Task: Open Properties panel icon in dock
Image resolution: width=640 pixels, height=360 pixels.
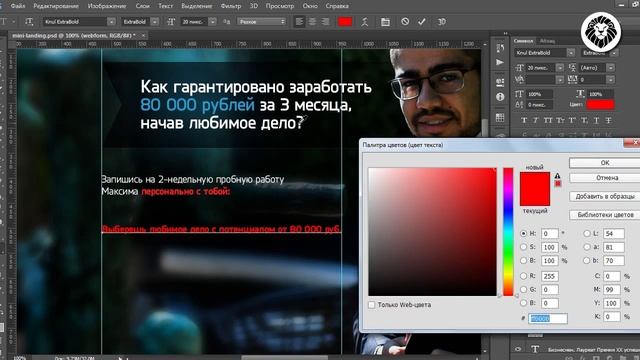Action: pos(500,82)
